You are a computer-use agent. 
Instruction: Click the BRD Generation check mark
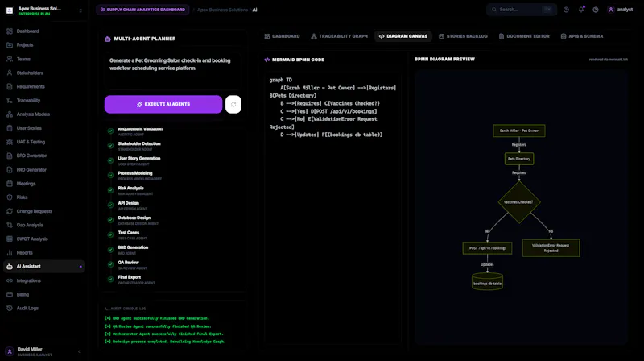coord(110,250)
